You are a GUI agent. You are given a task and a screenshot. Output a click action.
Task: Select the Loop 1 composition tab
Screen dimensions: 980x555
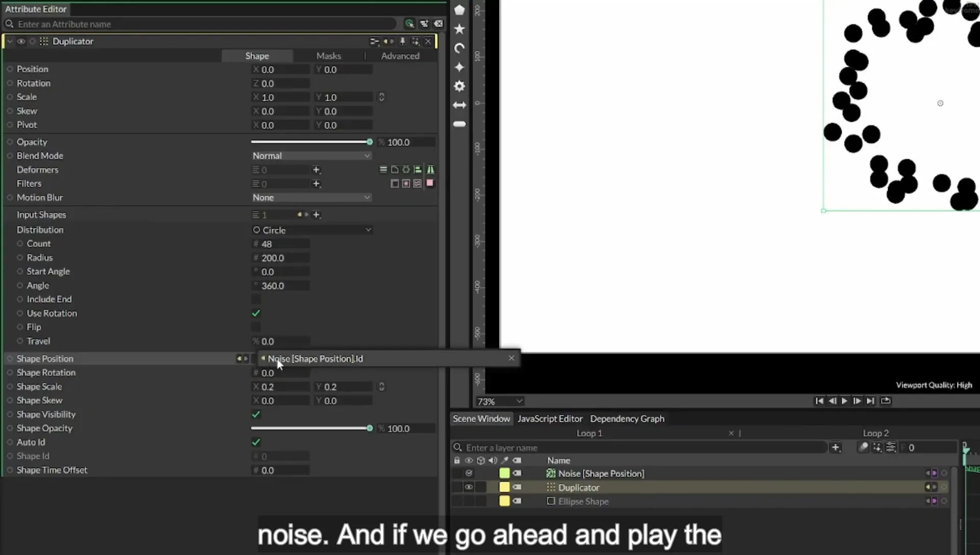click(x=590, y=433)
